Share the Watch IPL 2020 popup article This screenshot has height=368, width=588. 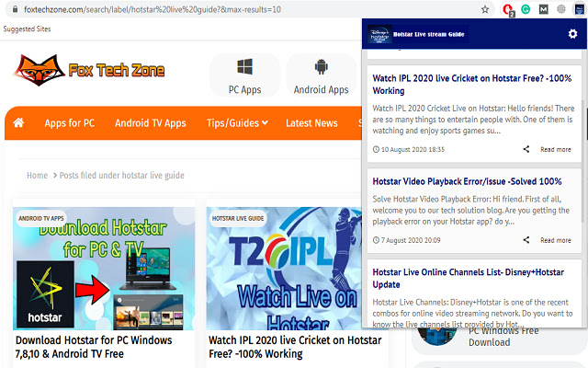click(x=526, y=149)
